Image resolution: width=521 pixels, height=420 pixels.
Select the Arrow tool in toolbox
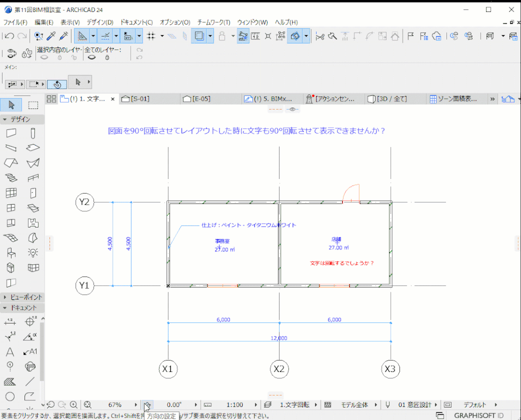pyautogui.click(x=11, y=105)
